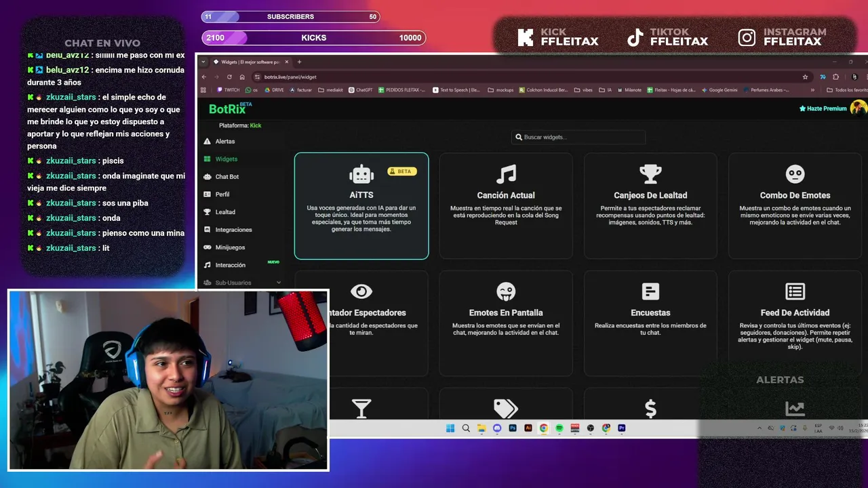
Task: Click the dollar sign widget icon
Action: click(650, 408)
